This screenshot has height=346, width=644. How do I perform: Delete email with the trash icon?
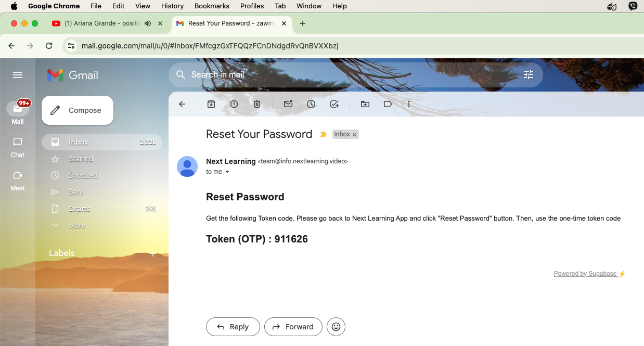click(x=257, y=104)
